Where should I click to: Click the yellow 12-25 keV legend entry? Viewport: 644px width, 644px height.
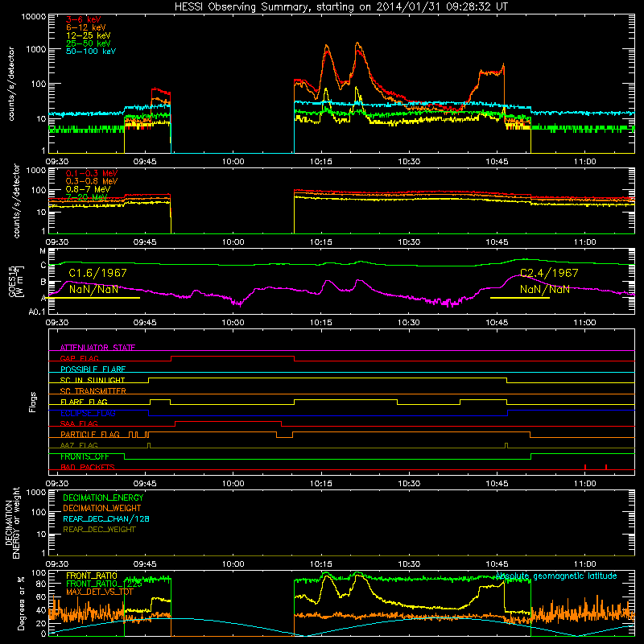tap(89, 35)
